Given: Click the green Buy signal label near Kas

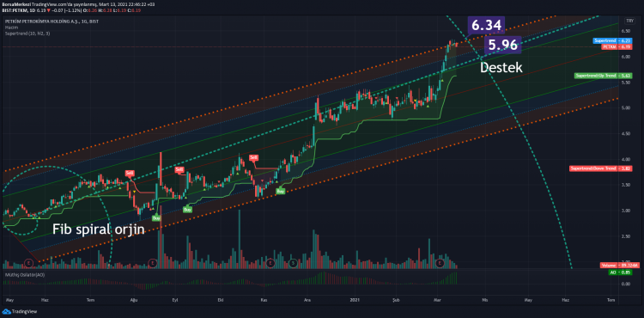Looking at the screenshot, I should pos(281,191).
